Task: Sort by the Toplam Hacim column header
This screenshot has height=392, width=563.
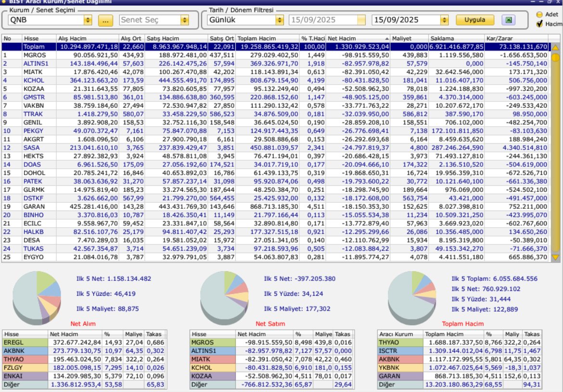Action: click(267, 38)
